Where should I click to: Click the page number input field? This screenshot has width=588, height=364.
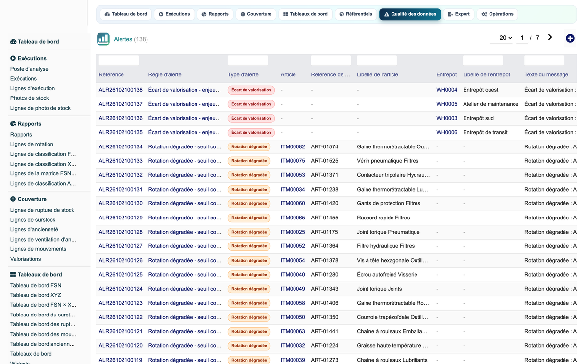pyautogui.click(x=522, y=38)
